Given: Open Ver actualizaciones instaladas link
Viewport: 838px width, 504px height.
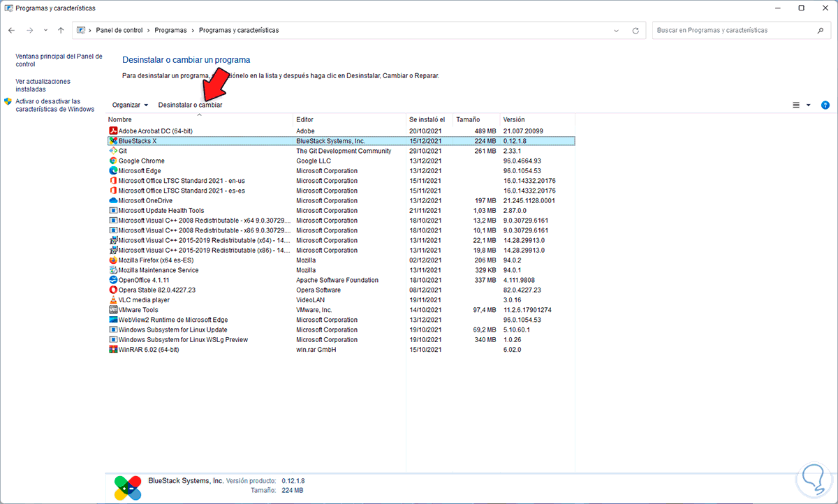Looking at the screenshot, I should [x=43, y=85].
